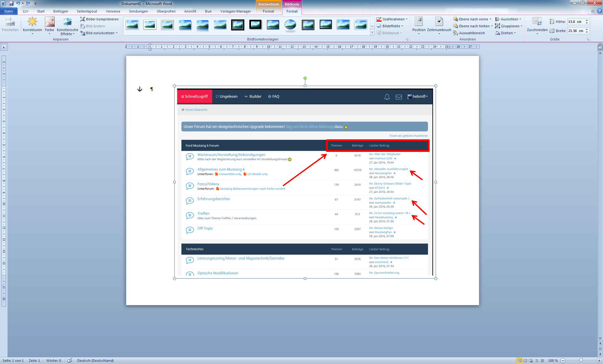Viewport: 603px width, 364px height.
Task: Click the Save icon in quick access toolbar
Action: point(11,3)
